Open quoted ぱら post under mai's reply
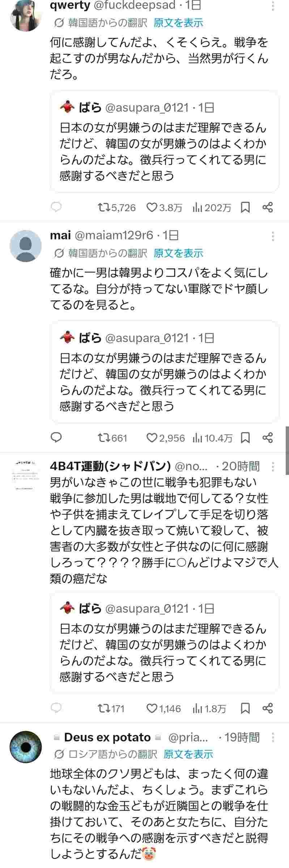Image resolution: width=289 pixels, height=868 pixels. coord(165,372)
